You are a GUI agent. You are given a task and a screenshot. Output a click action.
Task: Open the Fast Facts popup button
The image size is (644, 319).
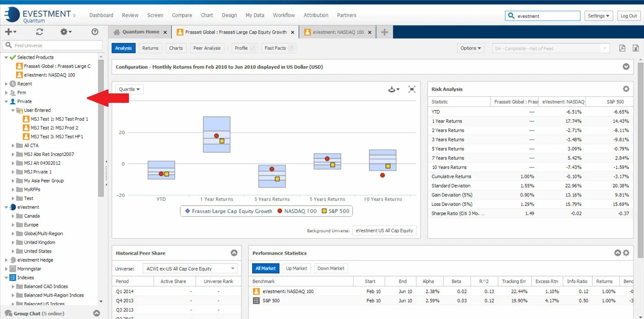279,48
